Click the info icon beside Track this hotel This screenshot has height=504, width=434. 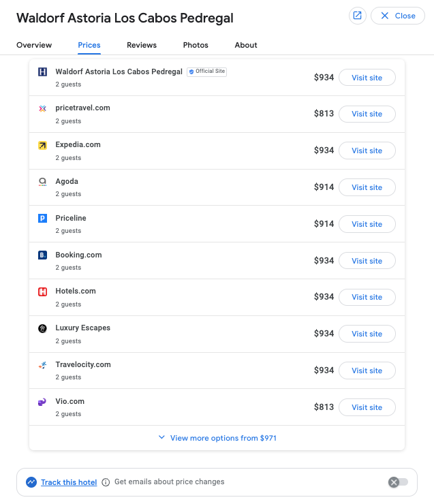106,482
